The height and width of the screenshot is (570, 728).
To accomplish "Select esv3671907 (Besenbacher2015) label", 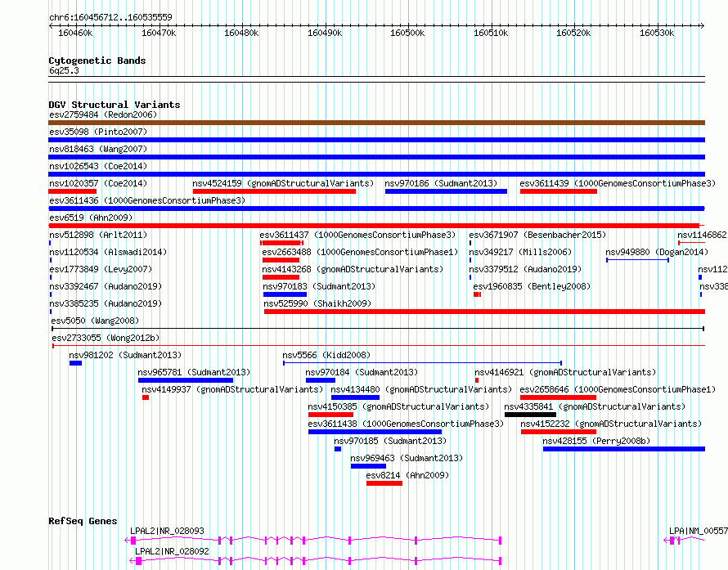I will (x=537, y=235).
